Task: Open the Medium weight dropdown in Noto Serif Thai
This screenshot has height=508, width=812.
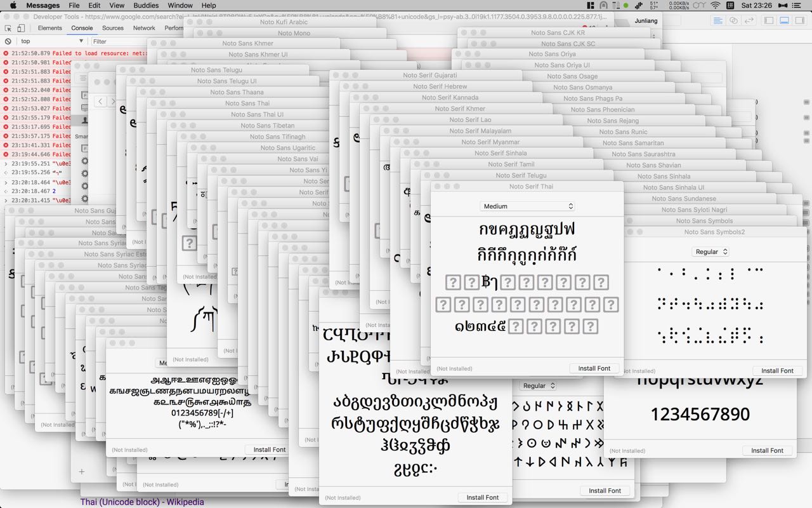Action: click(x=528, y=206)
